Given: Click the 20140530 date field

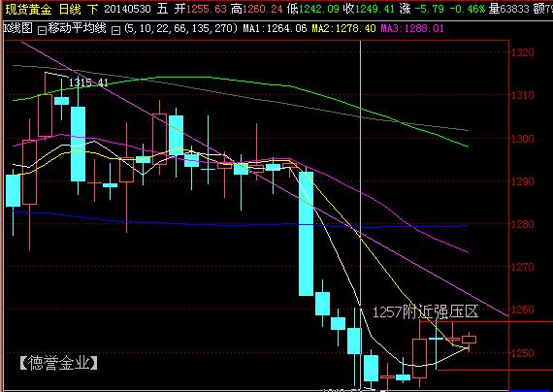Looking at the screenshot, I should pyautogui.click(x=127, y=9).
